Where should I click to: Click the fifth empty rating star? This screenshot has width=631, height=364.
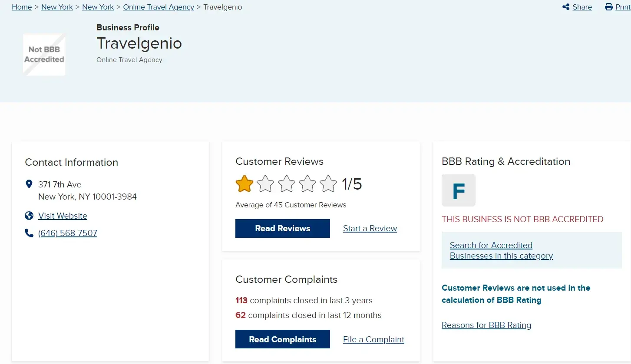click(x=328, y=184)
